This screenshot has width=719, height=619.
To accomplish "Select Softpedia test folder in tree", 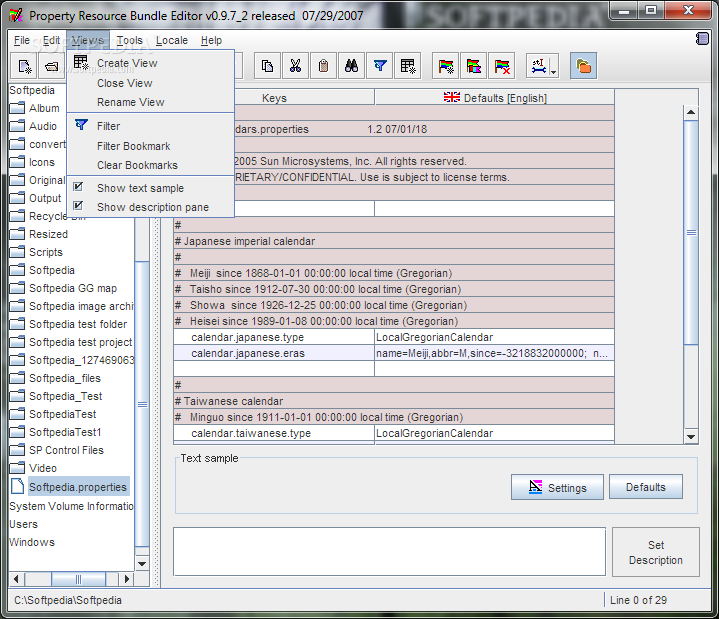I will tap(78, 324).
